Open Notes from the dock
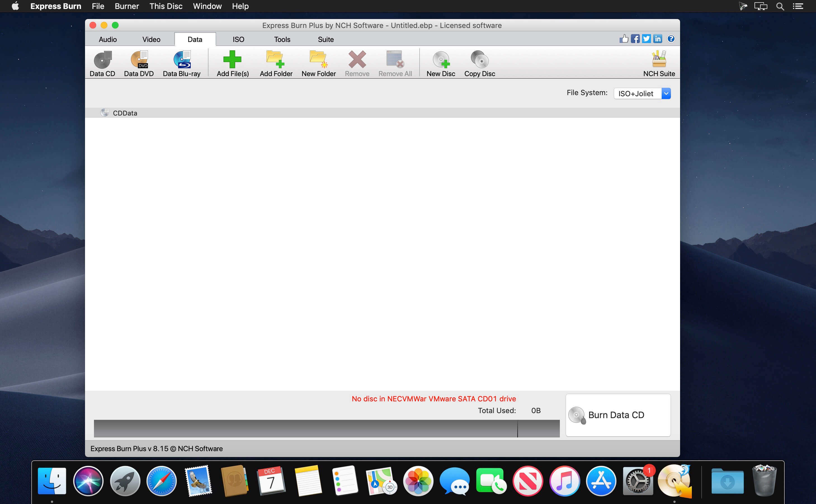The image size is (816, 504). point(308,481)
